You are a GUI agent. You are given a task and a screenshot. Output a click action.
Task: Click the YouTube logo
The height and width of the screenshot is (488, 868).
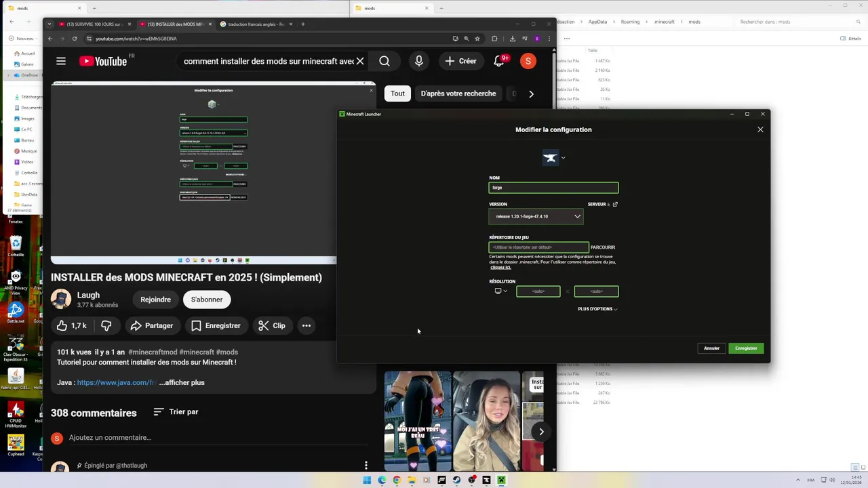tap(103, 61)
